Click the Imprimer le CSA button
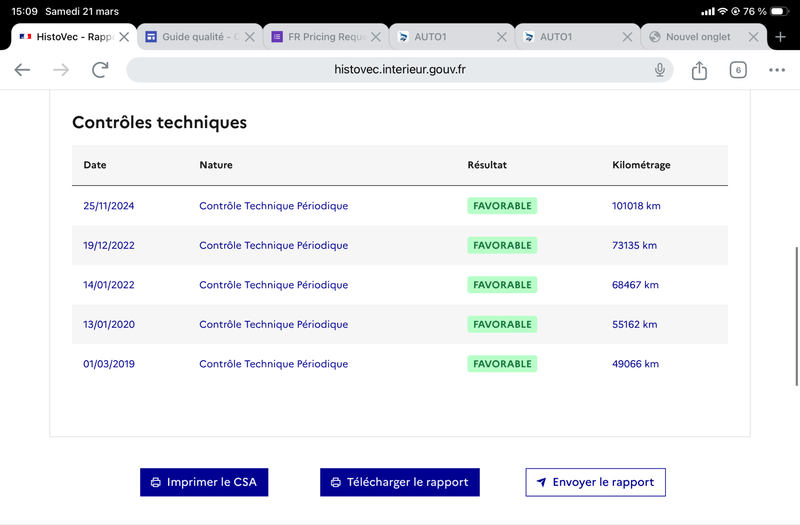 pyautogui.click(x=204, y=482)
